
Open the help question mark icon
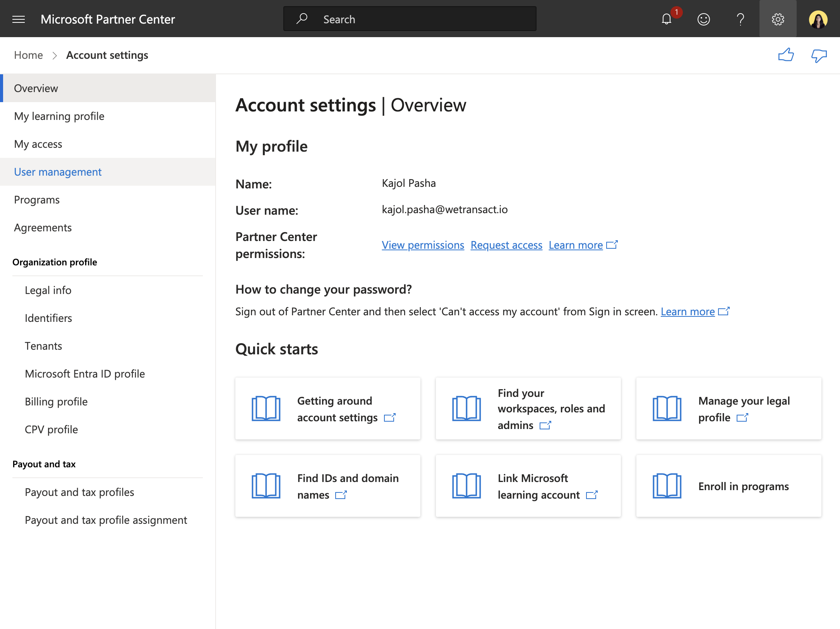741,19
